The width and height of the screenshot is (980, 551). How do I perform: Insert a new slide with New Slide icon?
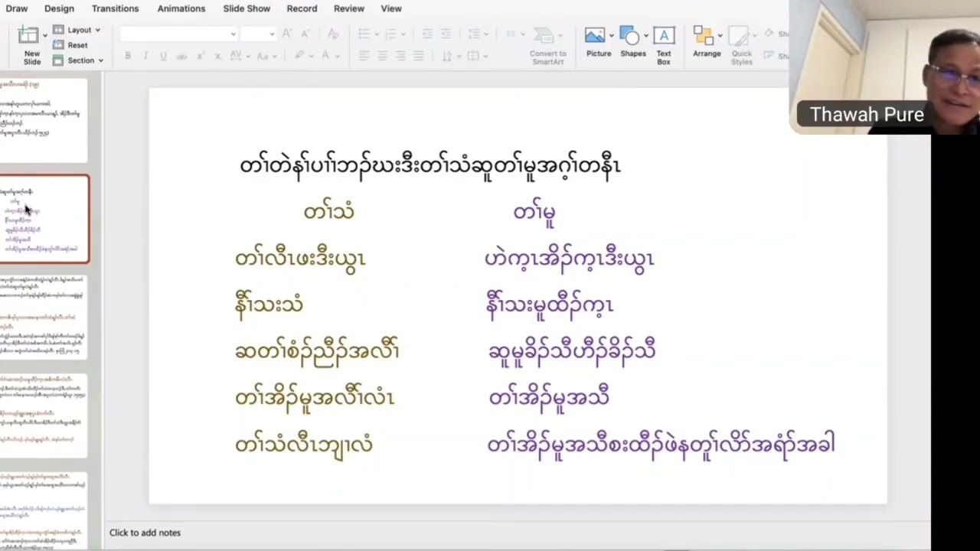pos(28,36)
